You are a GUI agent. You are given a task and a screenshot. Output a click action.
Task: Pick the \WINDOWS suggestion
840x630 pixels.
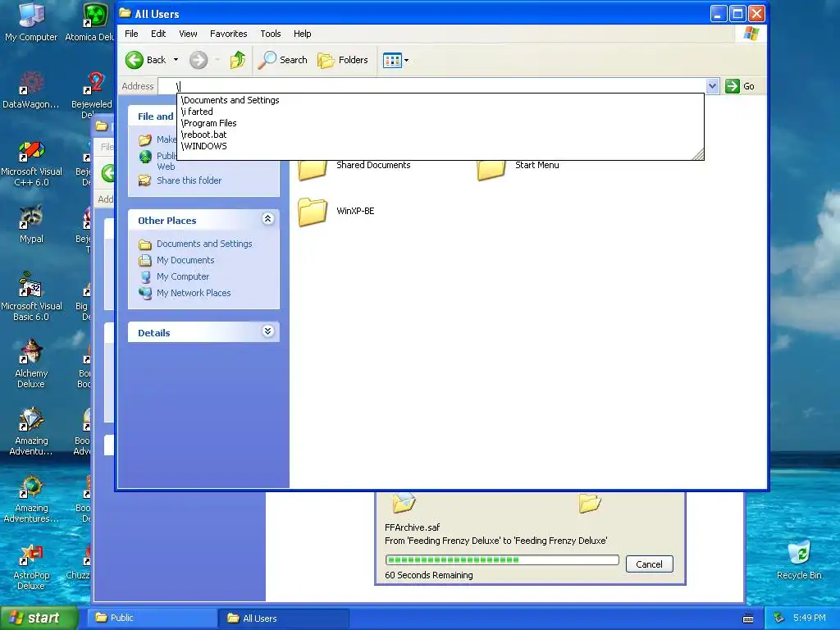pyautogui.click(x=441, y=146)
